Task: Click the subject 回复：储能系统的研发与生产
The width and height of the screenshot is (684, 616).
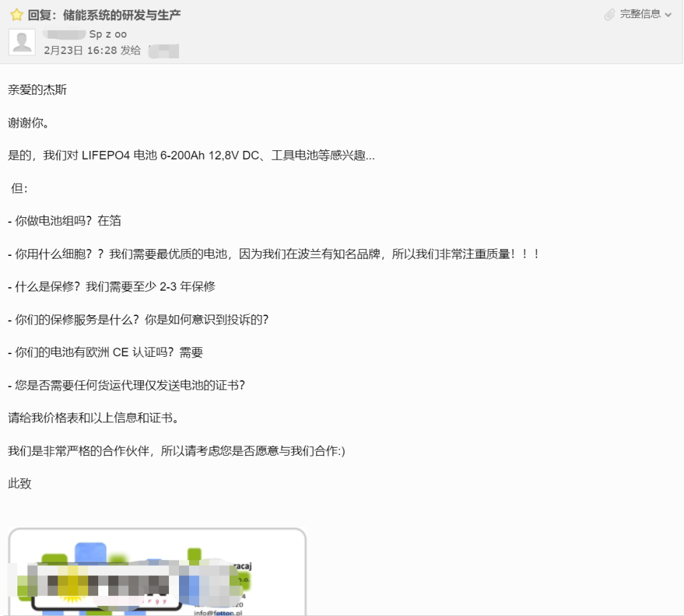Action: (104, 15)
